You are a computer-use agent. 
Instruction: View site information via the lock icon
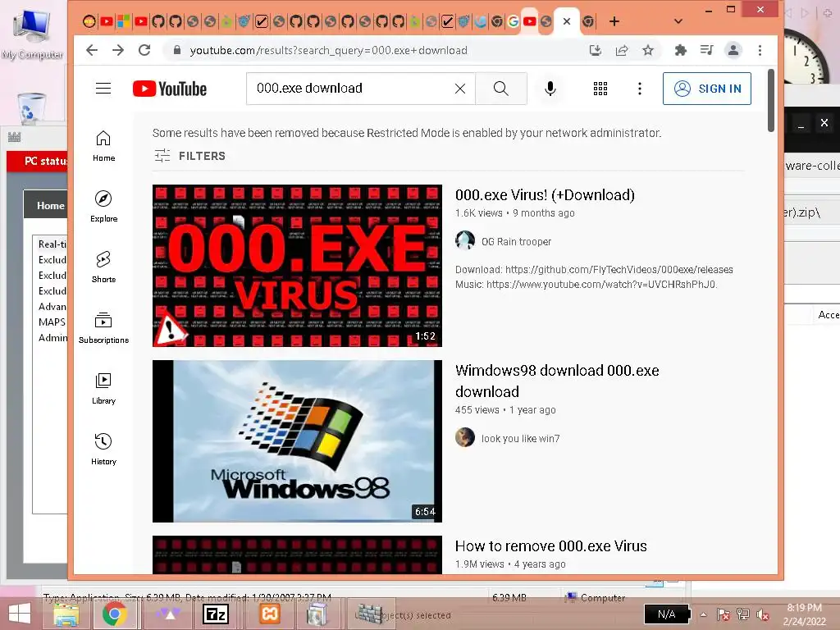(x=177, y=50)
